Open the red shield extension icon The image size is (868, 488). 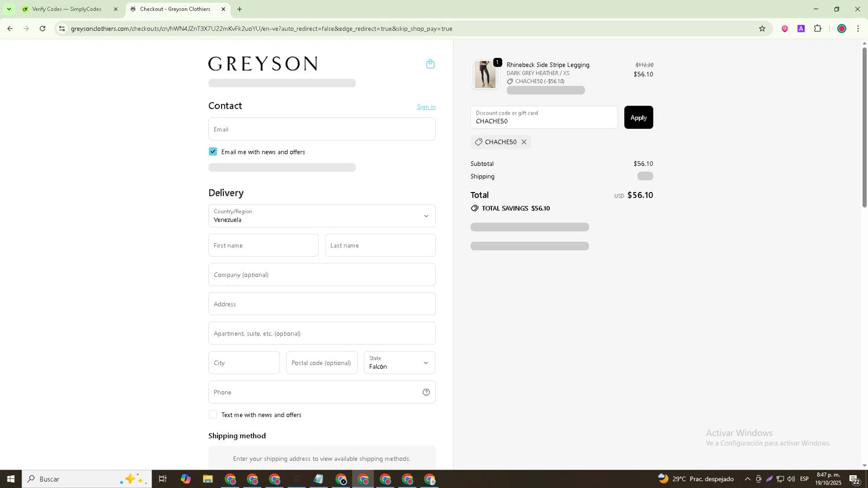(785, 28)
